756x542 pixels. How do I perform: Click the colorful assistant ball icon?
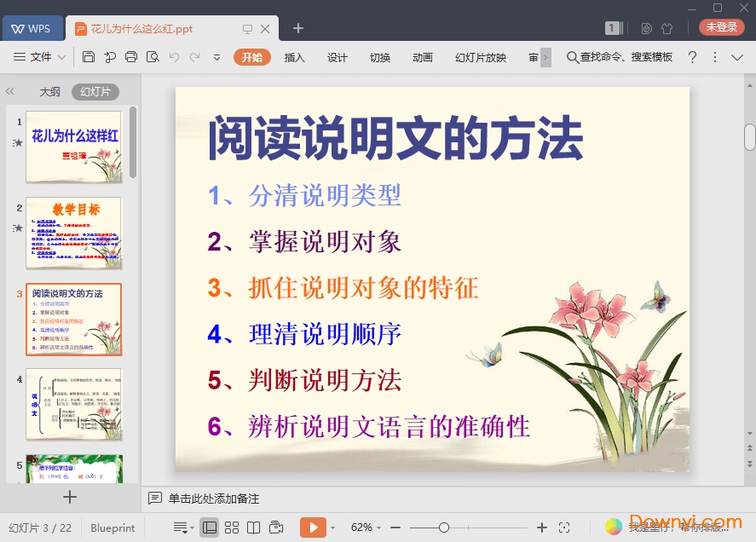(614, 527)
